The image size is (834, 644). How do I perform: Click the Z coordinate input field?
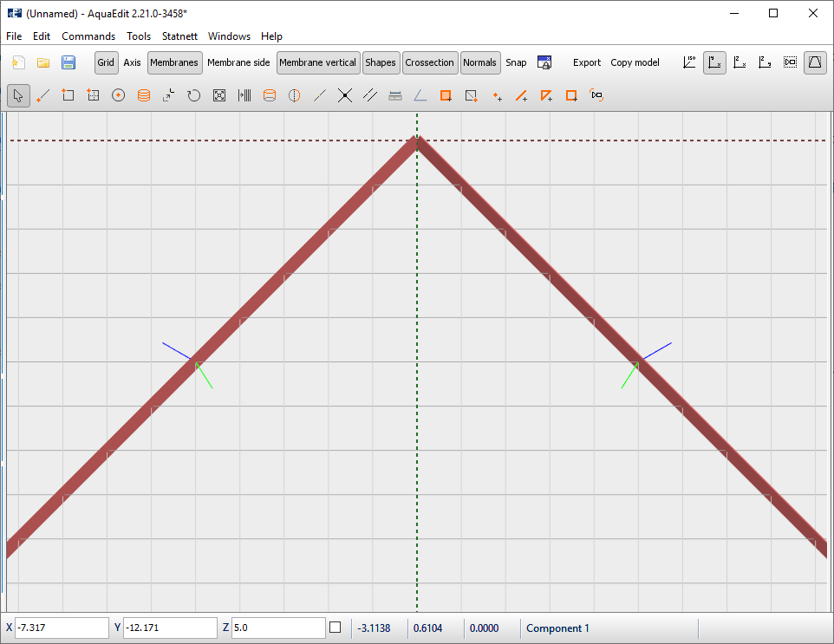(278, 628)
